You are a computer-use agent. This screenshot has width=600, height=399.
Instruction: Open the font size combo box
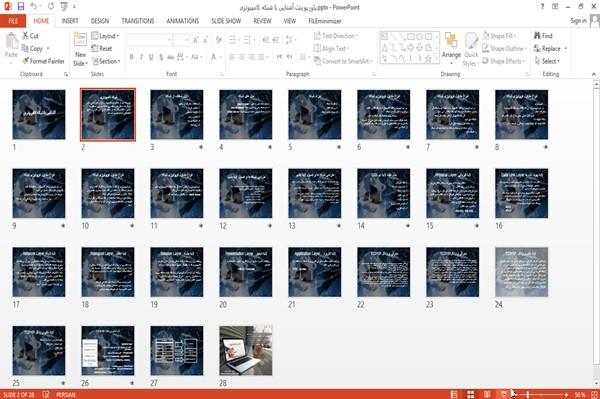point(181,40)
